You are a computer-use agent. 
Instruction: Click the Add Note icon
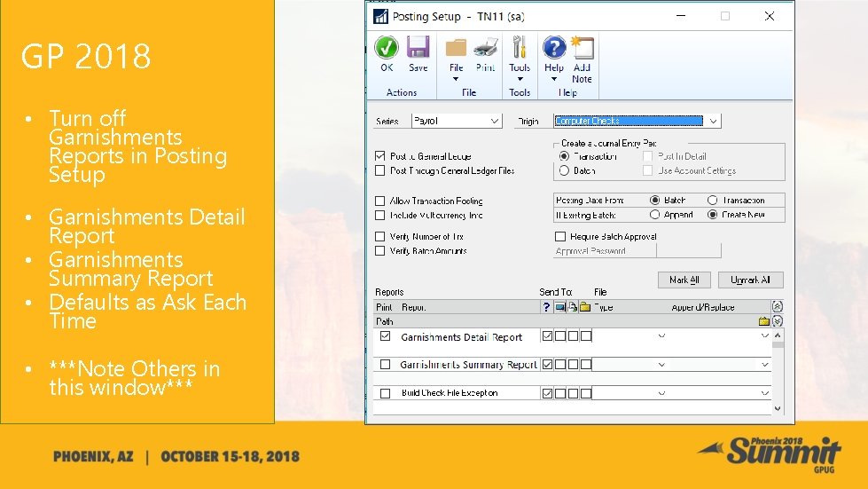582,48
